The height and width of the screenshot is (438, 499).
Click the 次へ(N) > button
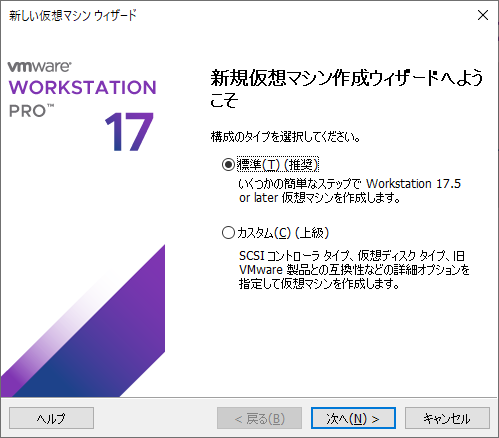coord(353,418)
